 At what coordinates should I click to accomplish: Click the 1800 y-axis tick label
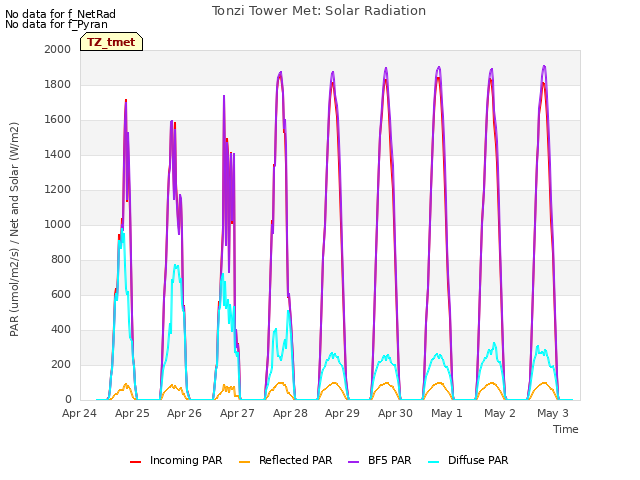tap(58, 84)
